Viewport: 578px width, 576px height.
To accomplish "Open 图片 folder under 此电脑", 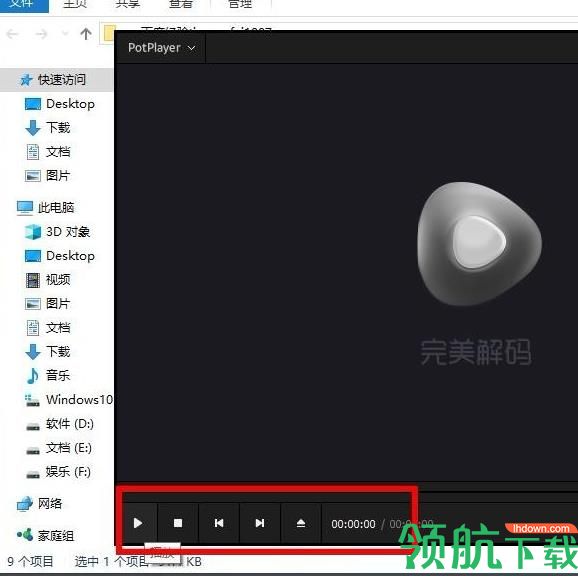I will click(48, 304).
